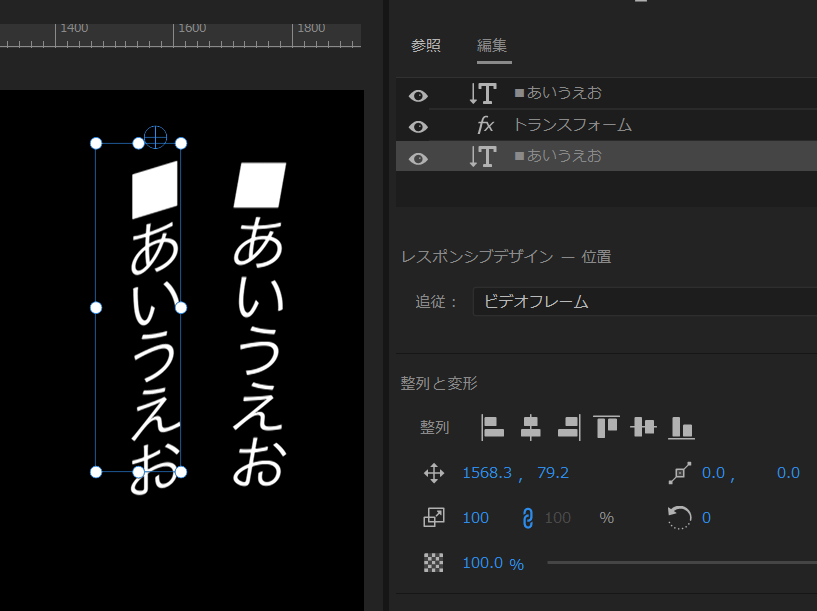The image size is (817, 611).
Task: Click the dimmed linked scale value 100
Action: coord(558,518)
